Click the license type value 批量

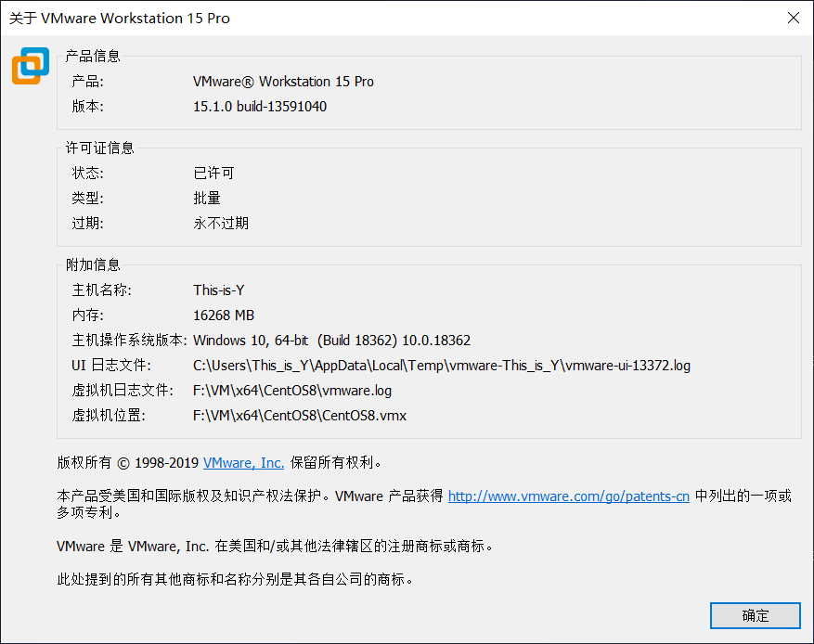coord(207,198)
